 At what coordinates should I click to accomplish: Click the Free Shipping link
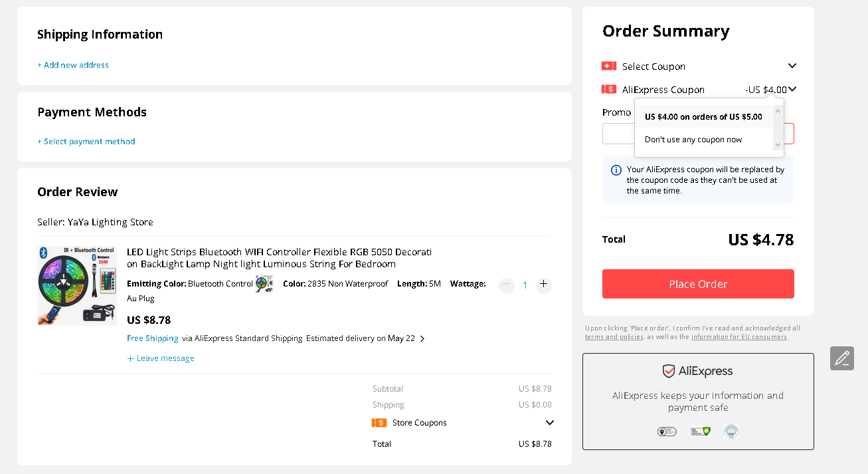(x=153, y=338)
